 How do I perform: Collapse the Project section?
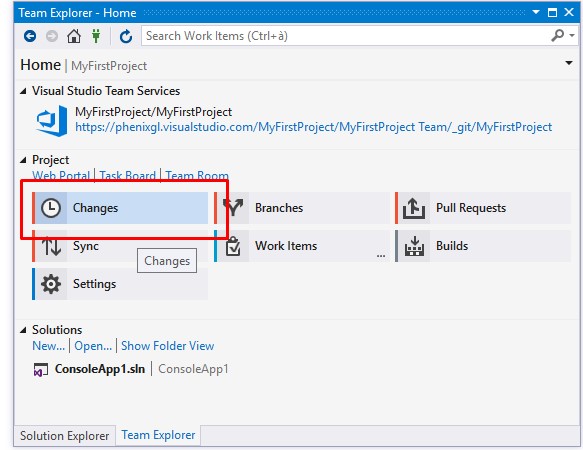click(23, 160)
